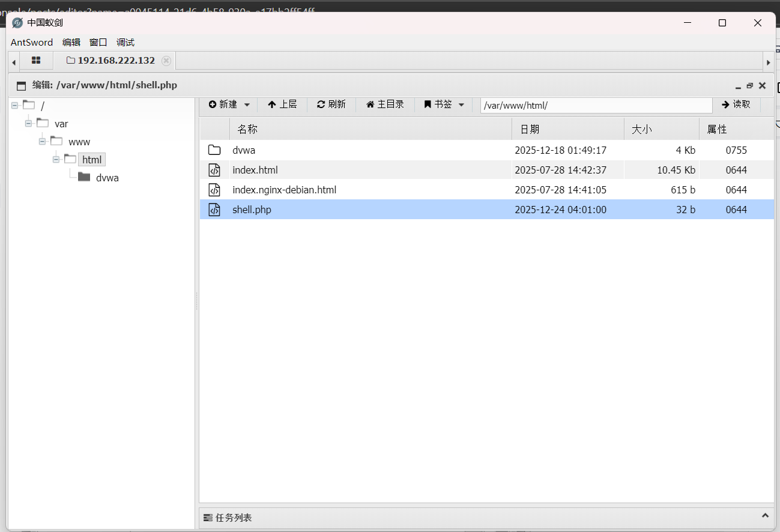Click the path input field

point(596,106)
